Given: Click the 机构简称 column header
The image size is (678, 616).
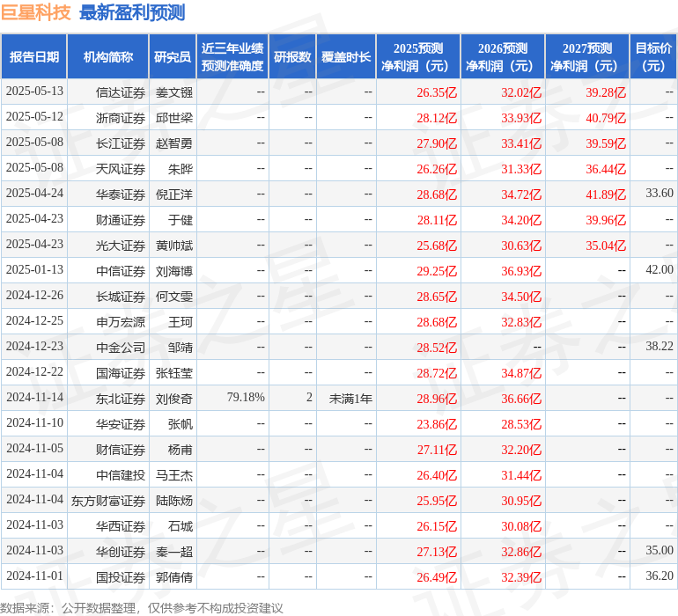Looking at the screenshot, I should (x=108, y=57).
